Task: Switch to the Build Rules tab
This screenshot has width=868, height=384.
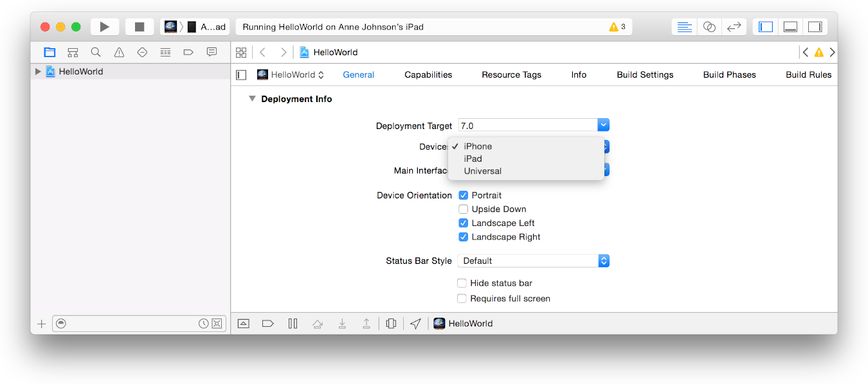Action: [x=808, y=74]
